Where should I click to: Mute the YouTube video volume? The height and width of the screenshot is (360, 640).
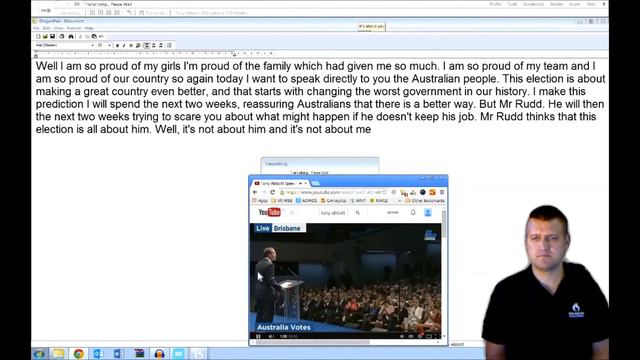coord(271,336)
